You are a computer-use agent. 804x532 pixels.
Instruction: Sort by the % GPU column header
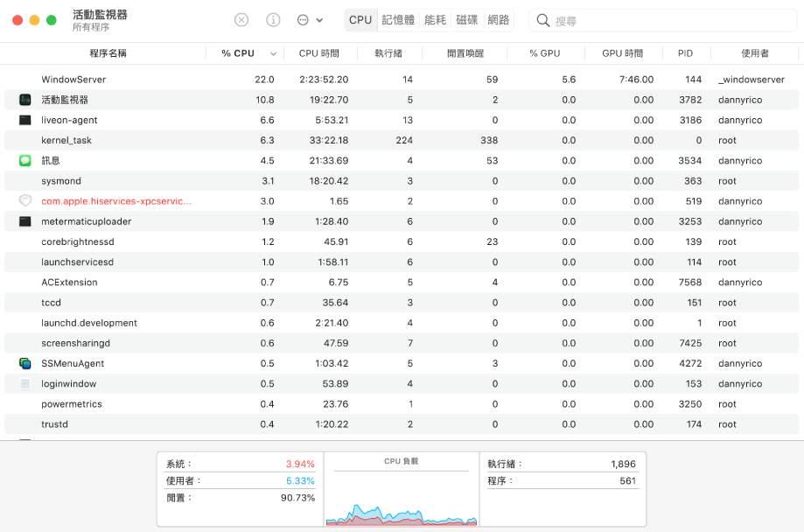(x=544, y=53)
